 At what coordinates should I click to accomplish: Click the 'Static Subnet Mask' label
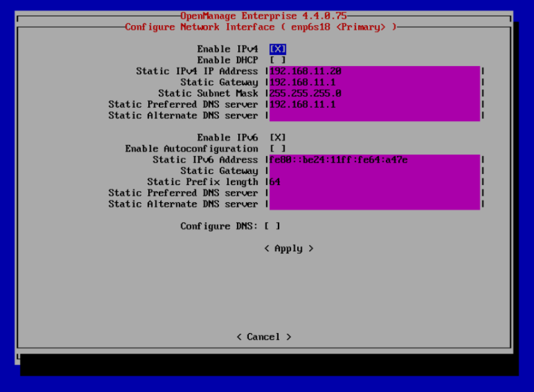coord(208,93)
